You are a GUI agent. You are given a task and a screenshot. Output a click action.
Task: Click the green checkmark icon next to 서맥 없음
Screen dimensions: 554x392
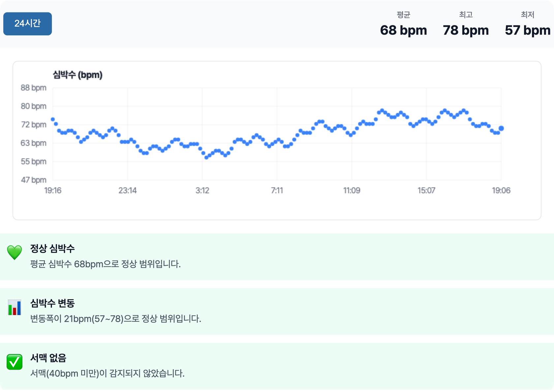pyautogui.click(x=15, y=362)
